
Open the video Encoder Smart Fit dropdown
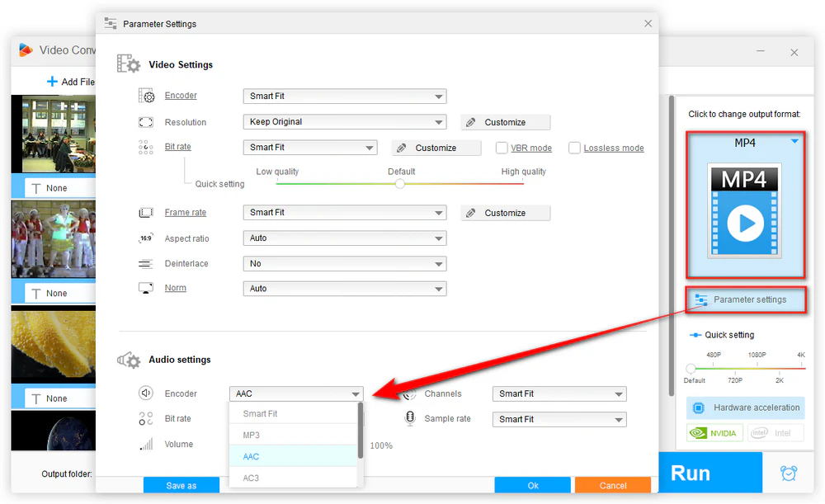tap(345, 97)
